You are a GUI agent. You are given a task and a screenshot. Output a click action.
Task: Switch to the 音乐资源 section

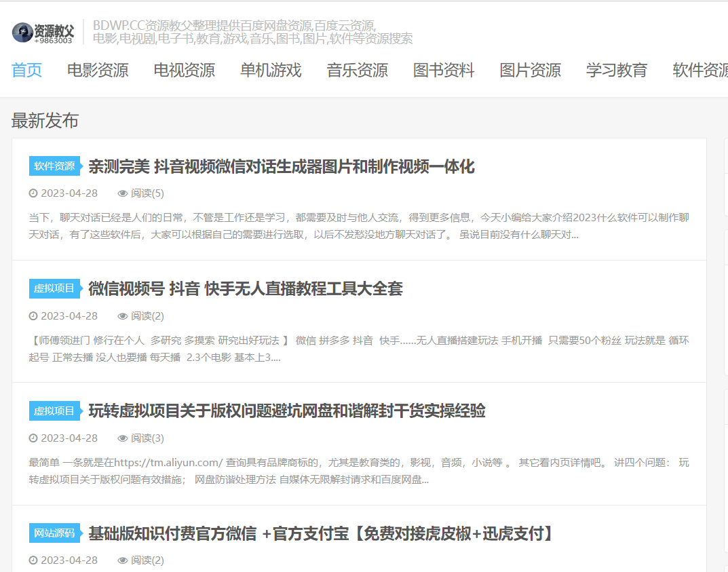(x=357, y=70)
